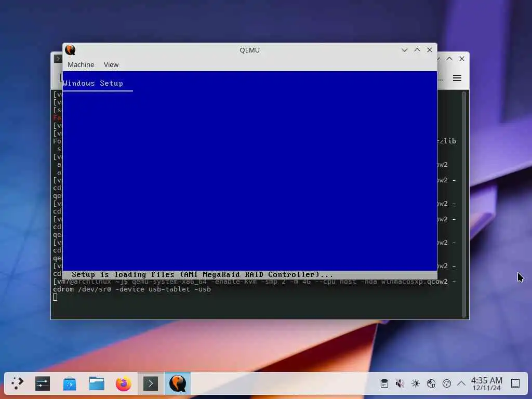This screenshot has width=532, height=399.
Task: Click the terminal cursor prompt line
Action: (55, 297)
